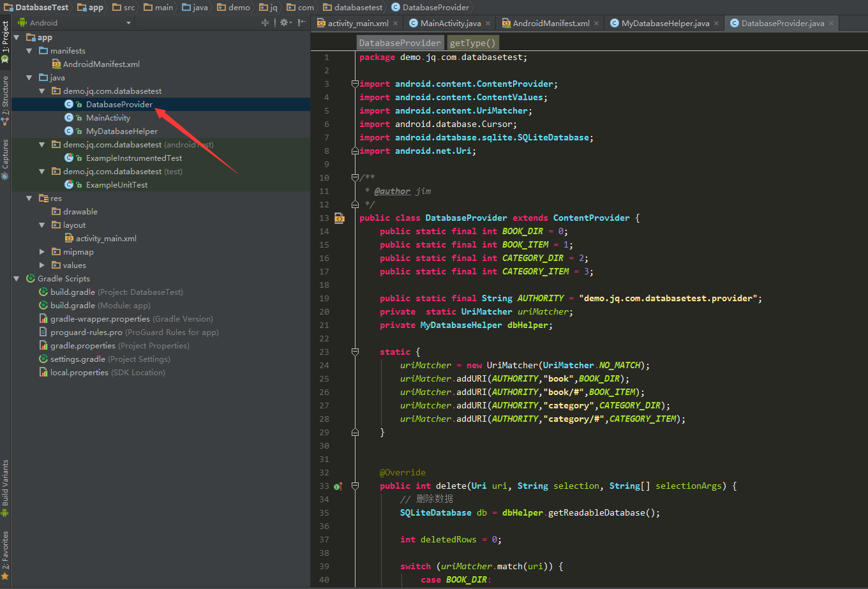Switch to the MyDatabaseHelper.java editor tab

click(x=665, y=23)
